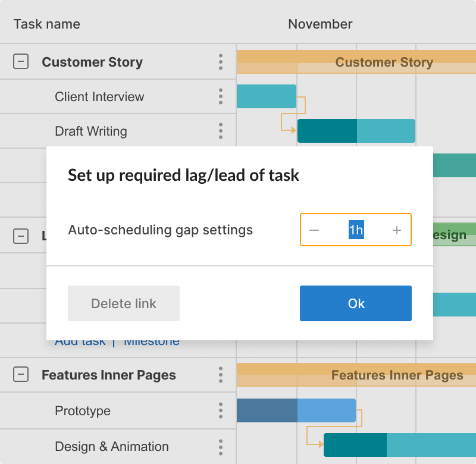Click the Ok button in dialog
This screenshot has width=476, height=464.
coord(356,303)
